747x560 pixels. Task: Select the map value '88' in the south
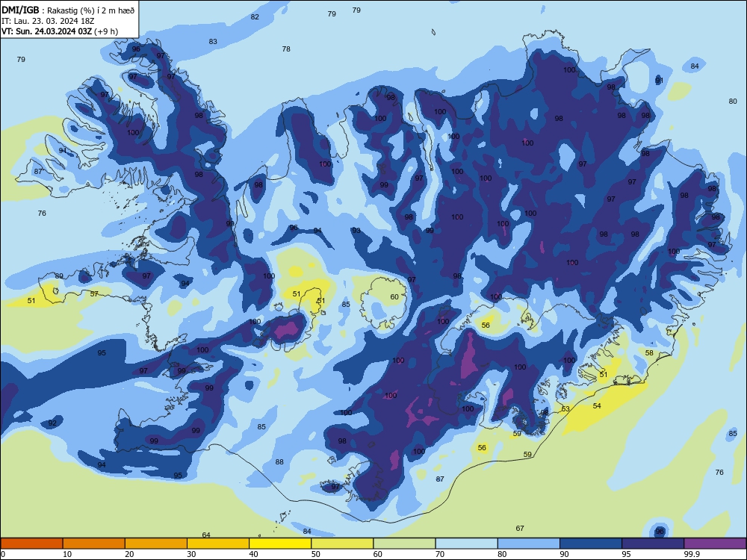coord(279,462)
